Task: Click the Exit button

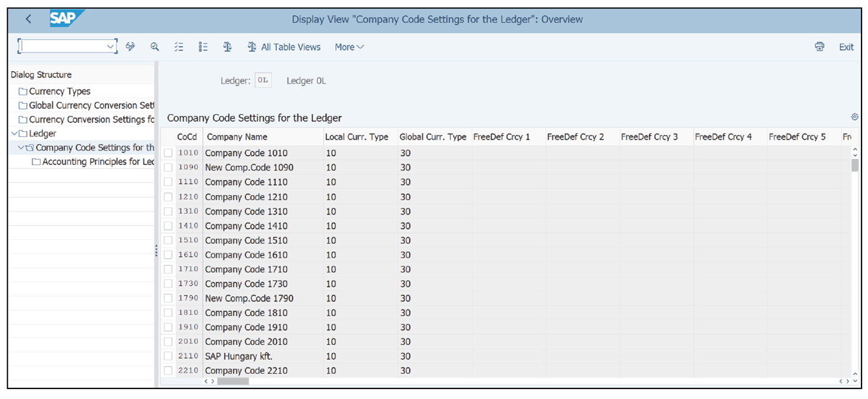Action: tap(846, 47)
